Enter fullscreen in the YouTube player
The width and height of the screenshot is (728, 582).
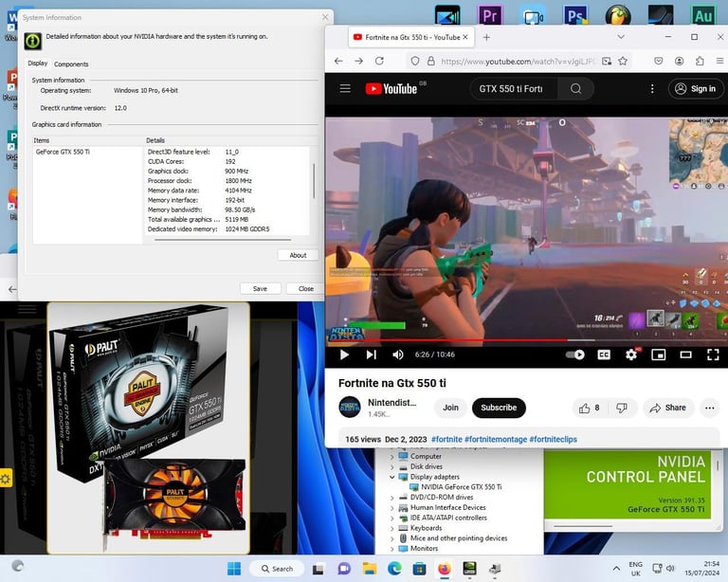point(713,355)
